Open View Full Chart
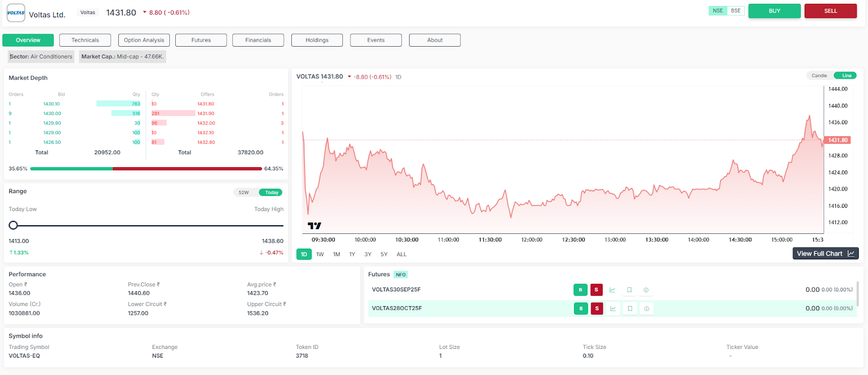Viewport: 868px width, 375px height. [x=825, y=253]
